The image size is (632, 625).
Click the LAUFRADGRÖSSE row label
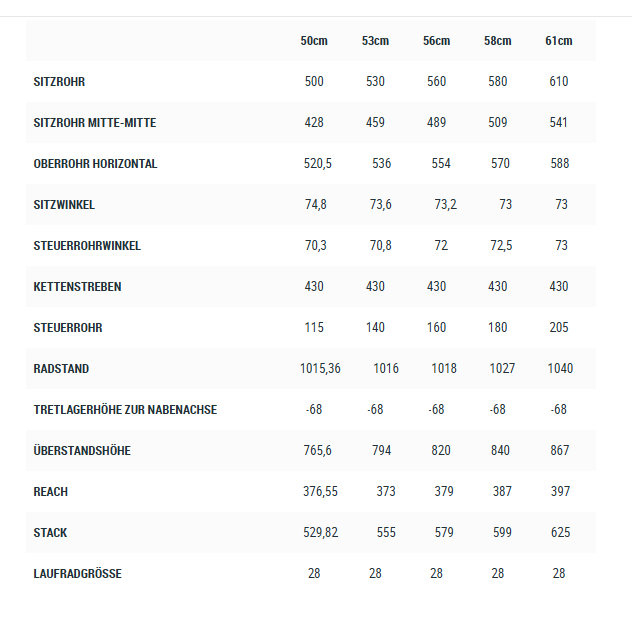(x=77, y=574)
